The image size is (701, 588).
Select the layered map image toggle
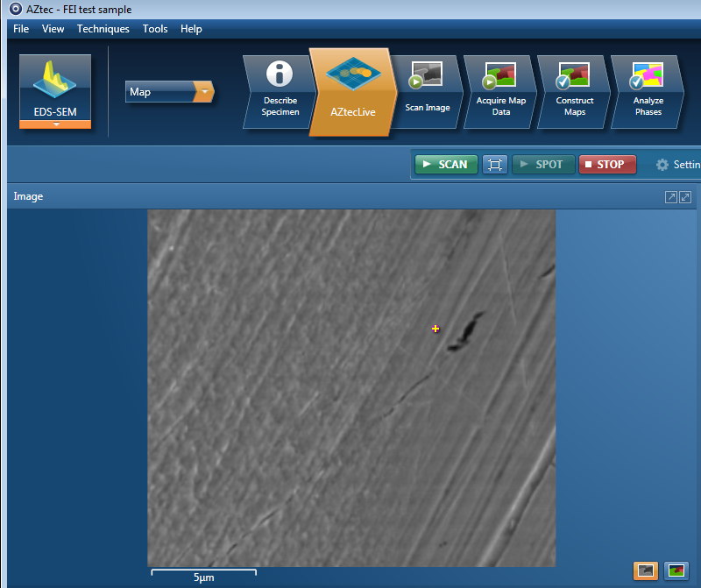click(x=676, y=570)
